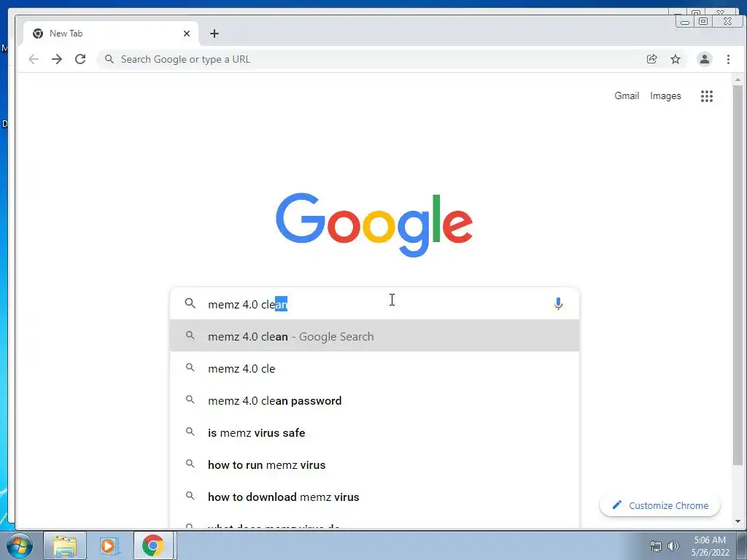Screen dimensions: 747x560
Task: Choose suggestion 'memz 4.0 clean - Google Search'
Action: pos(374,336)
